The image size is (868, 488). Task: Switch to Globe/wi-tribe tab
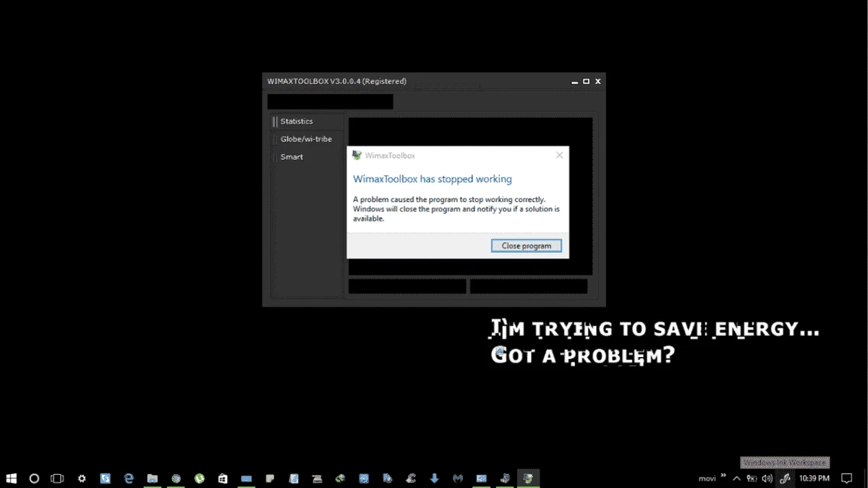pos(306,139)
